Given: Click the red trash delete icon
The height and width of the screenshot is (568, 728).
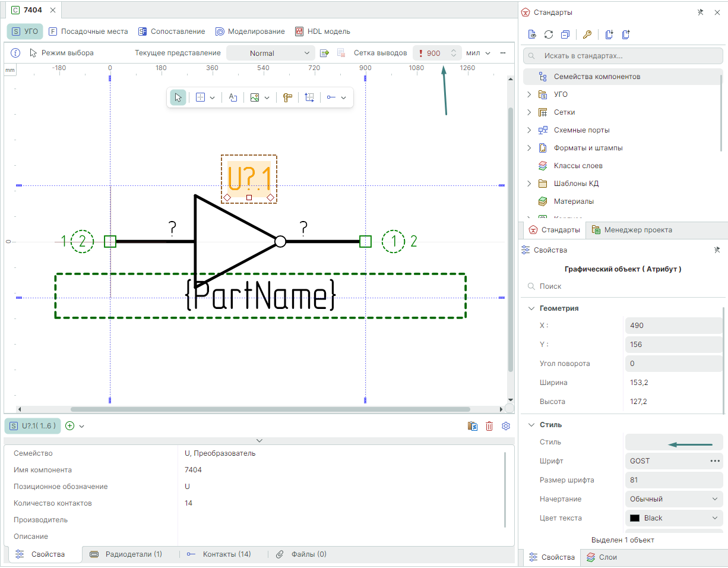Looking at the screenshot, I should pyautogui.click(x=489, y=426).
